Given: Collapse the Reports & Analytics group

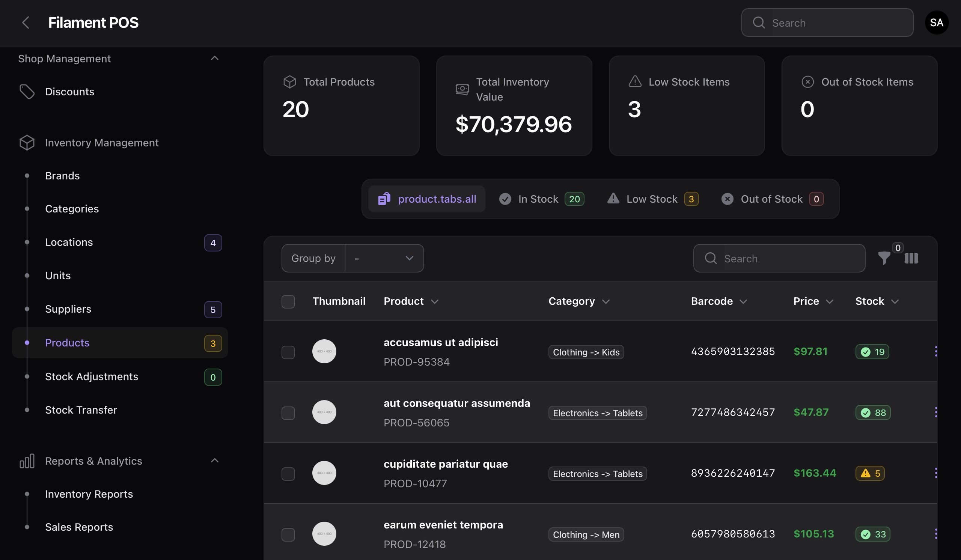Looking at the screenshot, I should pos(214,461).
